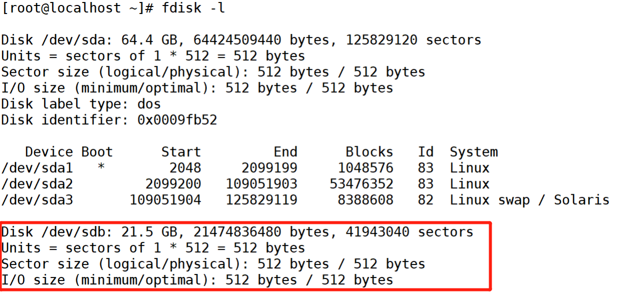Image resolution: width=644 pixels, height=303 pixels.
Task: Click the End column header
Action: tap(285, 152)
